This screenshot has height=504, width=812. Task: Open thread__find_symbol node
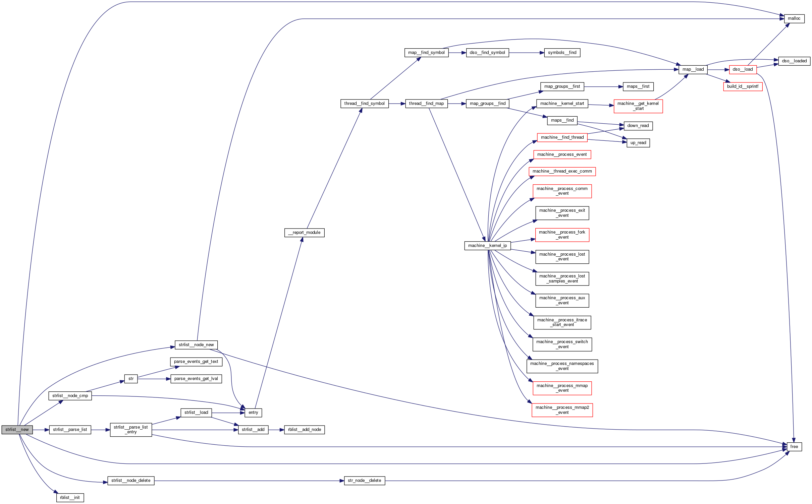pos(364,104)
